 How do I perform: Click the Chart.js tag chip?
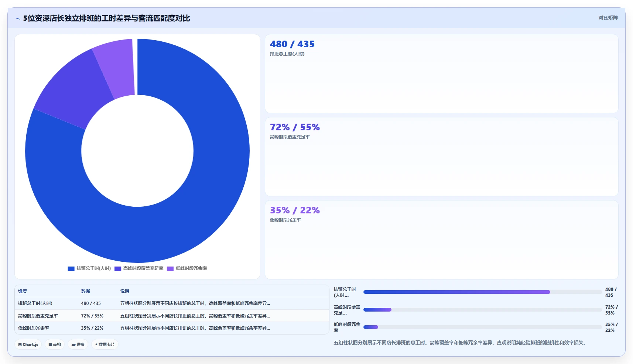[x=28, y=344]
